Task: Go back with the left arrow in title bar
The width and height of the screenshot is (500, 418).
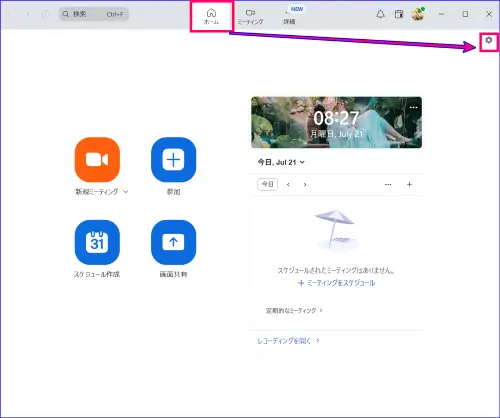Action: coord(10,14)
